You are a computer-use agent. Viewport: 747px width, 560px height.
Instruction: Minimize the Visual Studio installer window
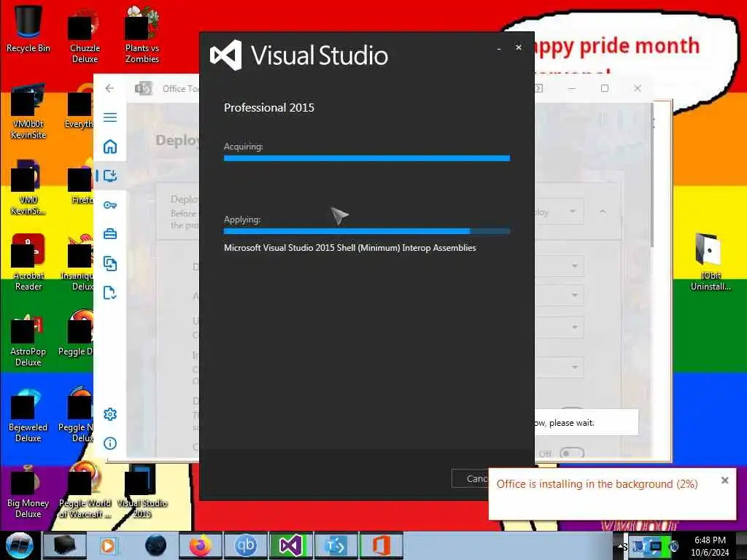pos(499,48)
